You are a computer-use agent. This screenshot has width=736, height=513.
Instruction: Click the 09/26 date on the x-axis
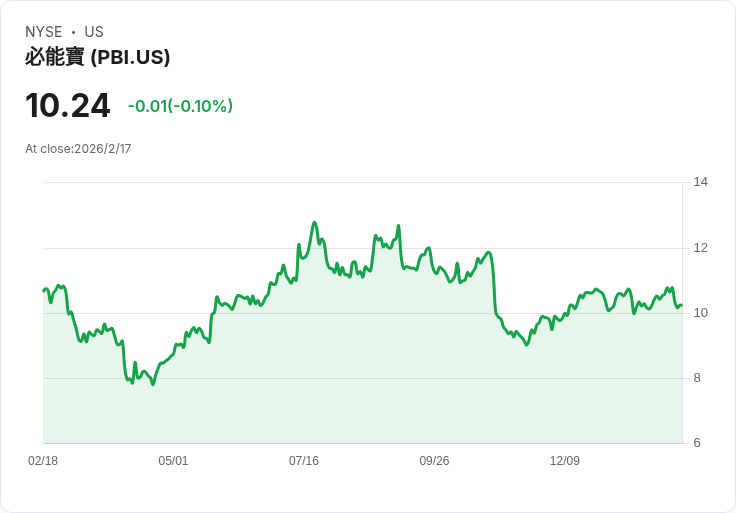click(434, 461)
